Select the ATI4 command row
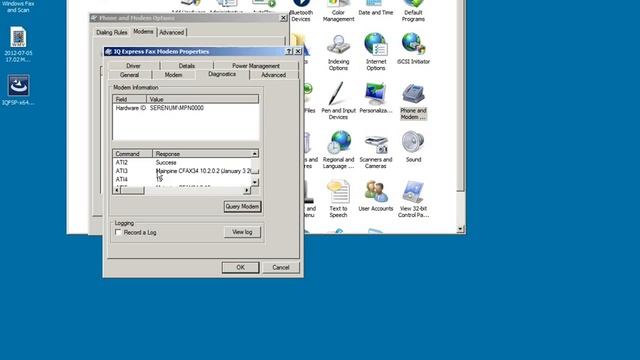 pyautogui.click(x=182, y=179)
